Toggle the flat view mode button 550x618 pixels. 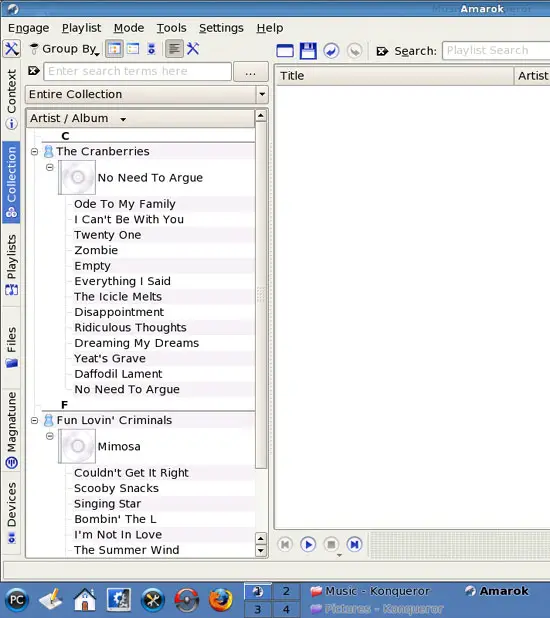pos(133,49)
